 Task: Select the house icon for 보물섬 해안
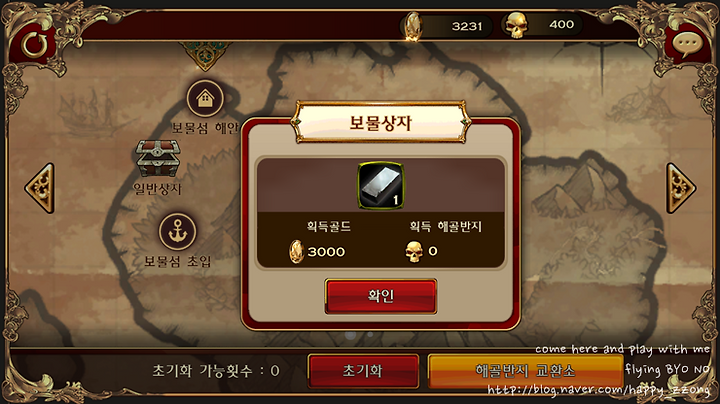click(205, 99)
